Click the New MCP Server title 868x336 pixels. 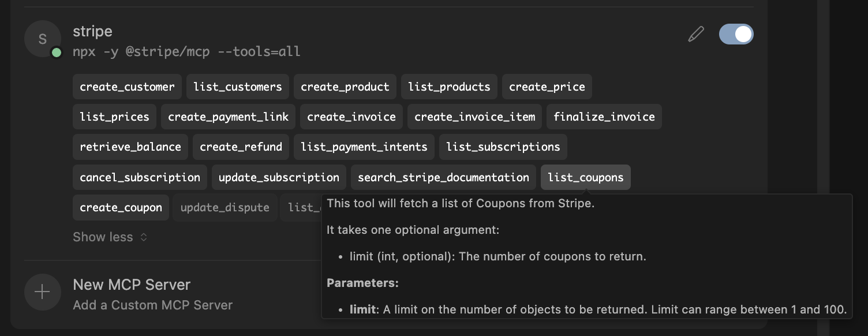click(x=132, y=285)
